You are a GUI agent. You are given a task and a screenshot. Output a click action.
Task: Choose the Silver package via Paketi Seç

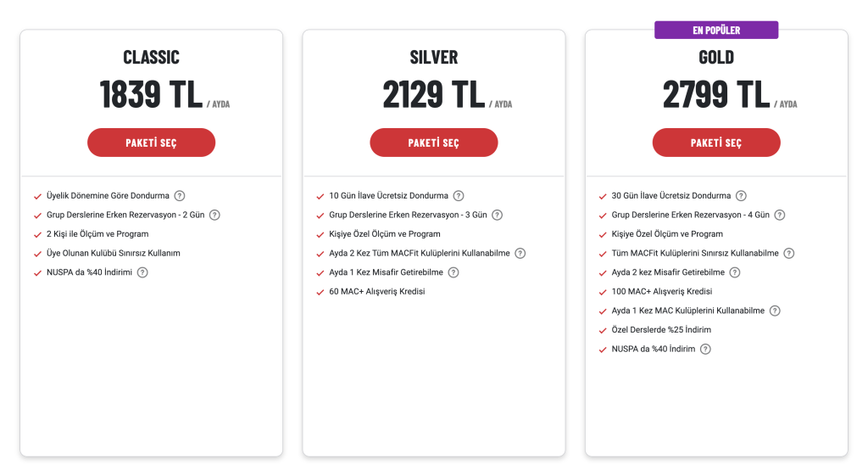(434, 143)
